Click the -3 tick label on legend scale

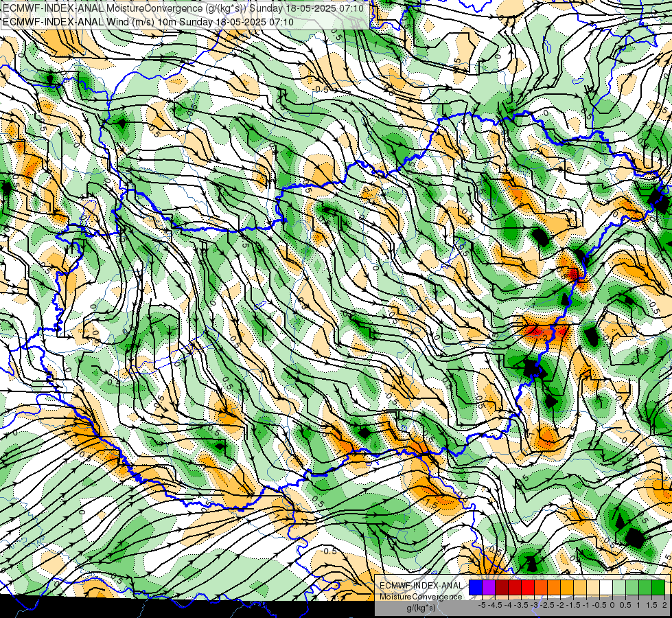click(534, 605)
